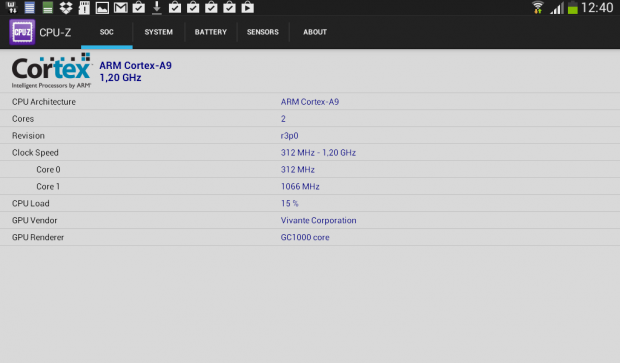Tap the 1,20 GHz heading text
This screenshot has height=363, width=620.
120,78
